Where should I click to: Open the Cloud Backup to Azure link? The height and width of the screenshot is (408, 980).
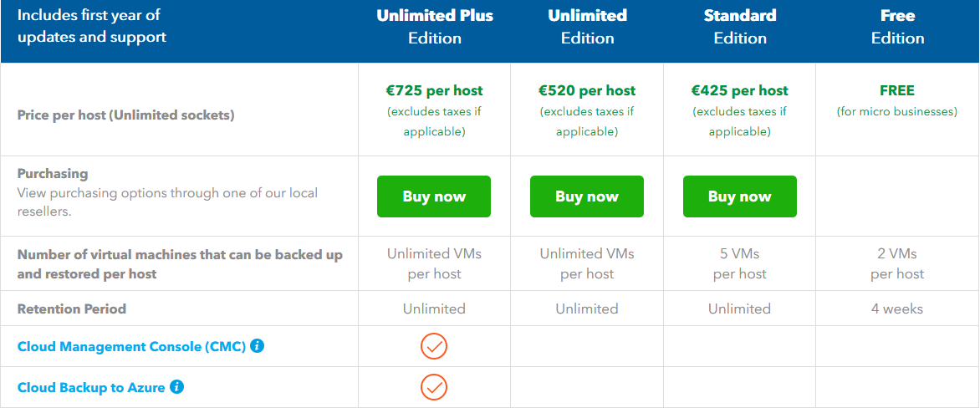pyautogui.click(x=91, y=387)
